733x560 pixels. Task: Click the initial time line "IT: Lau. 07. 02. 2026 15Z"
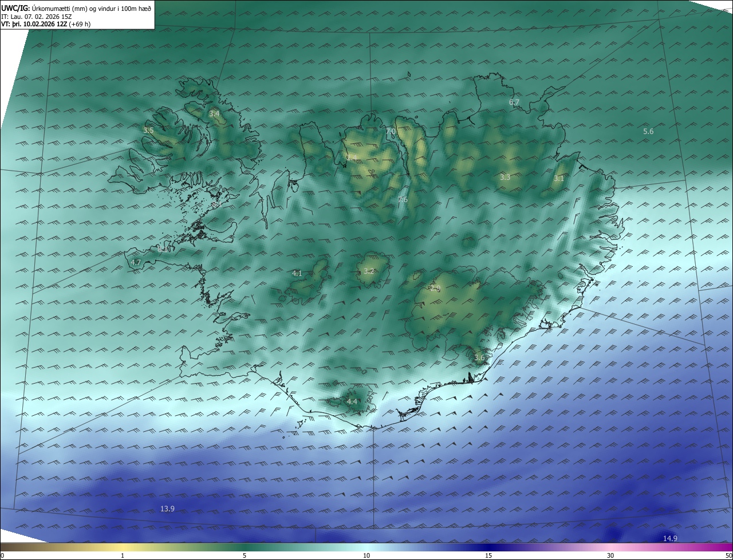tap(37, 16)
